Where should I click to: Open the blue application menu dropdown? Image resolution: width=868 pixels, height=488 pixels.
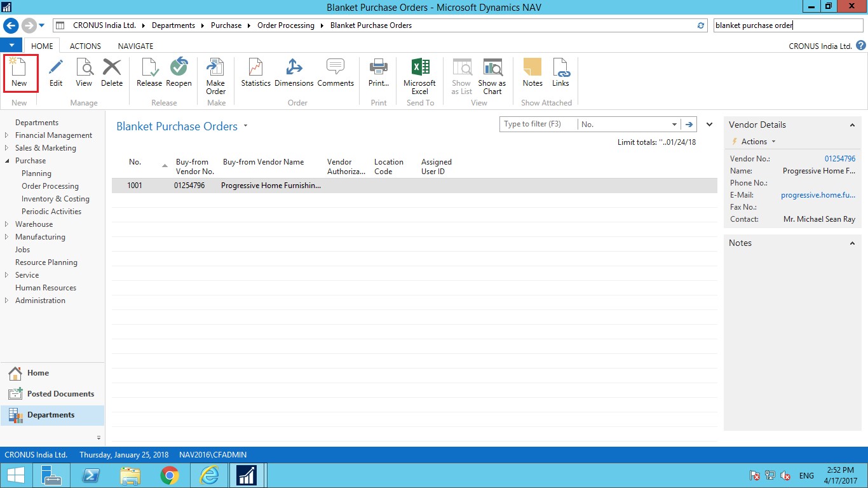pos(11,46)
